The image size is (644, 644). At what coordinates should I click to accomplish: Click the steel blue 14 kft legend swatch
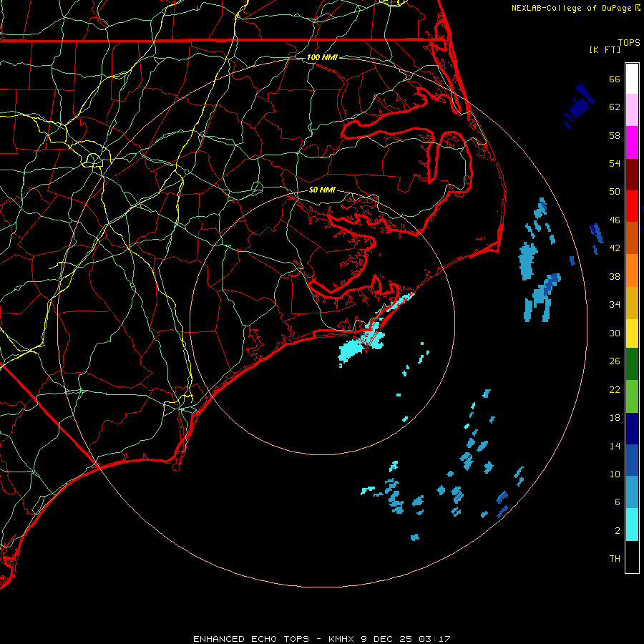pos(632,492)
